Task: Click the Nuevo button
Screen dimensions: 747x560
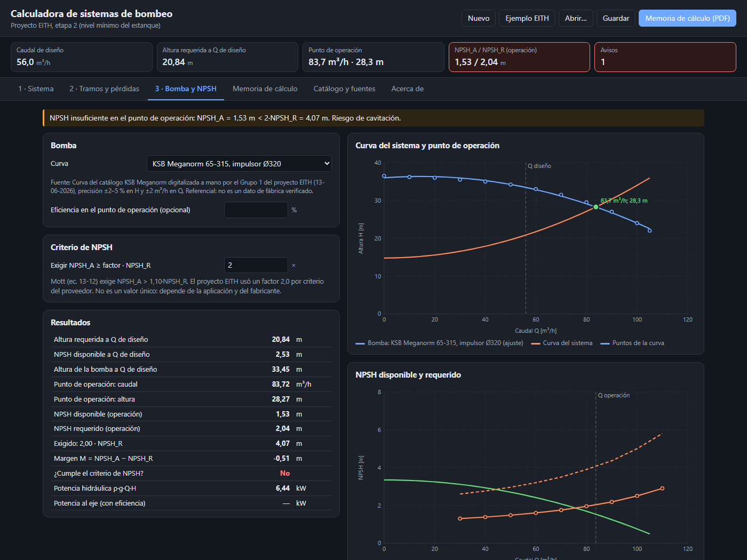Action: 479,18
